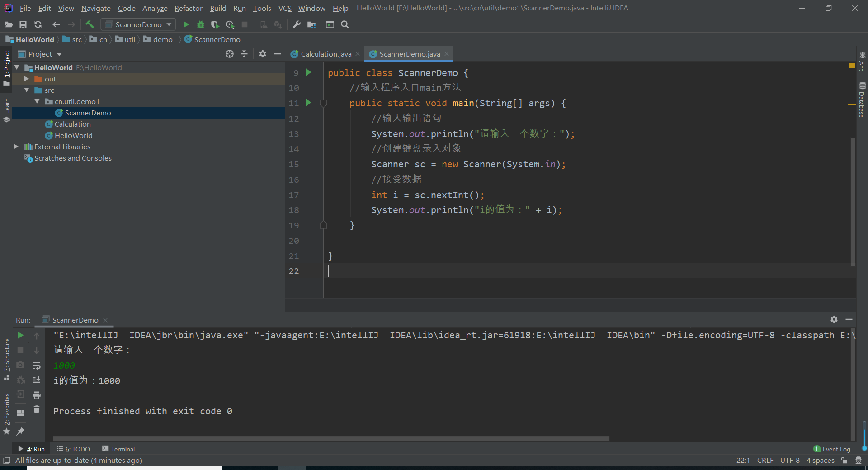The image size is (868, 470).
Task: Collapse the HelloWorld project root node
Action: pyautogui.click(x=17, y=67)
